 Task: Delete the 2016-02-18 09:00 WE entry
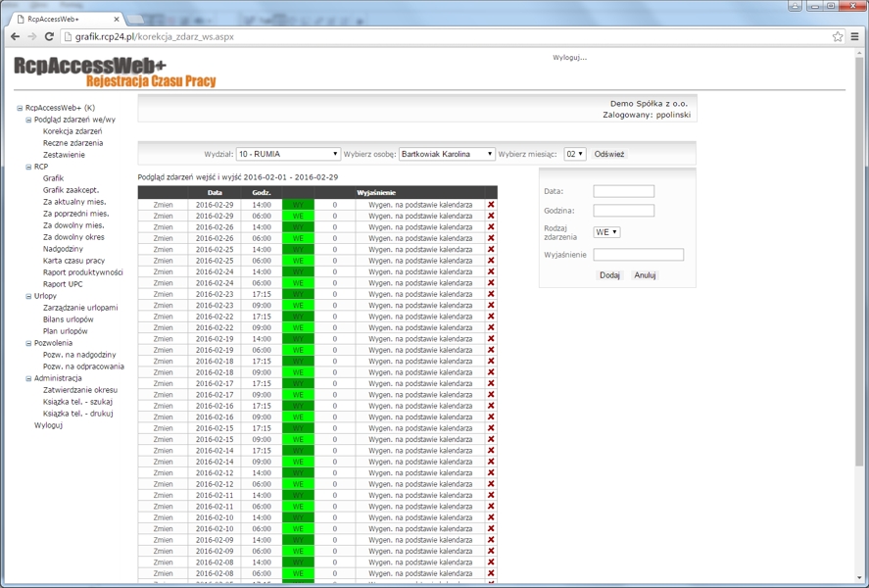pyautogui.click(x=491, y=372)
